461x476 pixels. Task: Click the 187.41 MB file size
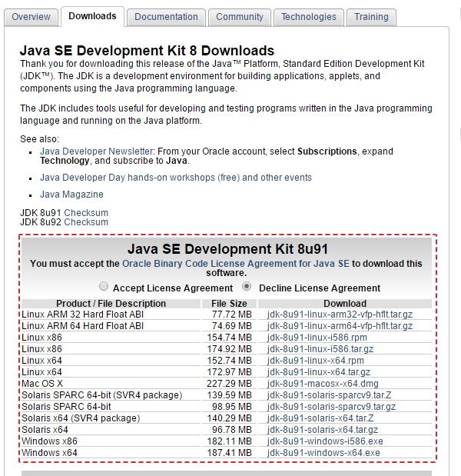click(x=229, y=453)
